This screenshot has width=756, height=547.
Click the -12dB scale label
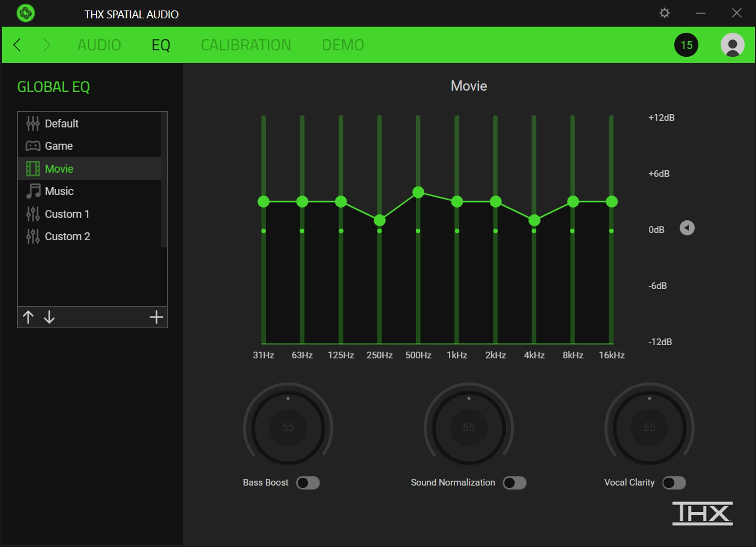pos(660,342)
